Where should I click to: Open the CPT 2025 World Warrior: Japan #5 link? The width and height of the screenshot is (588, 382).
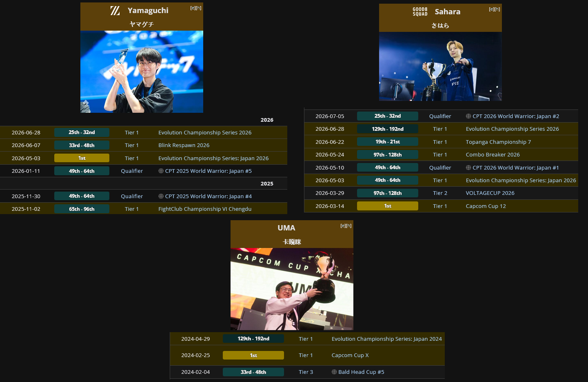point(209,171)
